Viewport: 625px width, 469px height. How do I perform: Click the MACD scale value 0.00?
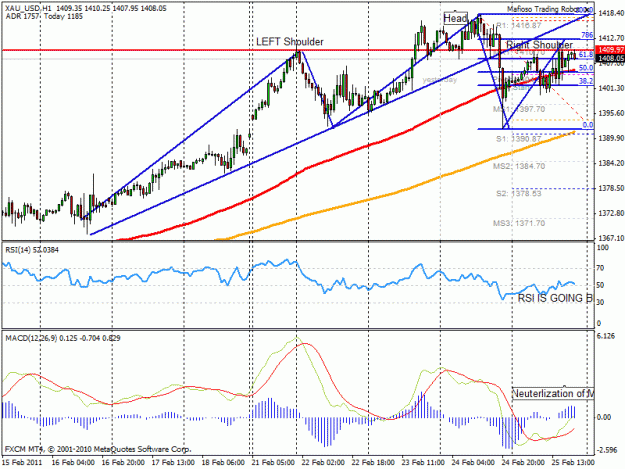tap(605, 417)
